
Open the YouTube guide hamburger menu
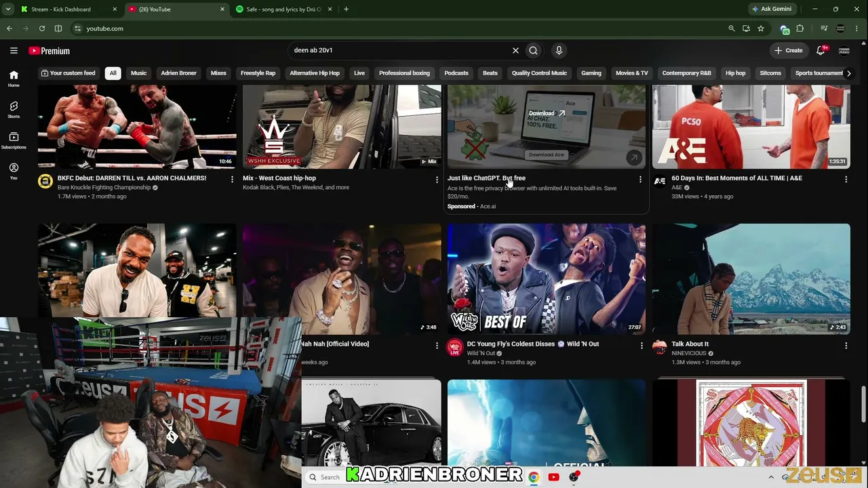[x=14, y=50]
